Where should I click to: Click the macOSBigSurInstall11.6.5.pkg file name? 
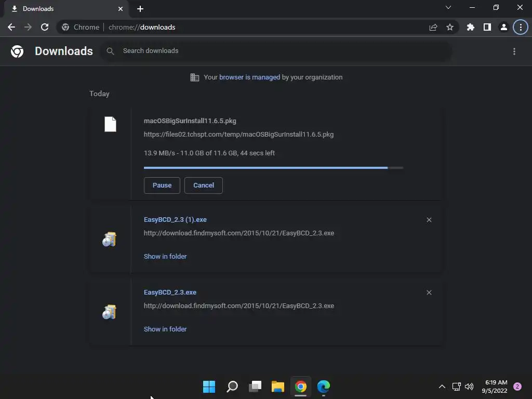click(x=190, y=121)
